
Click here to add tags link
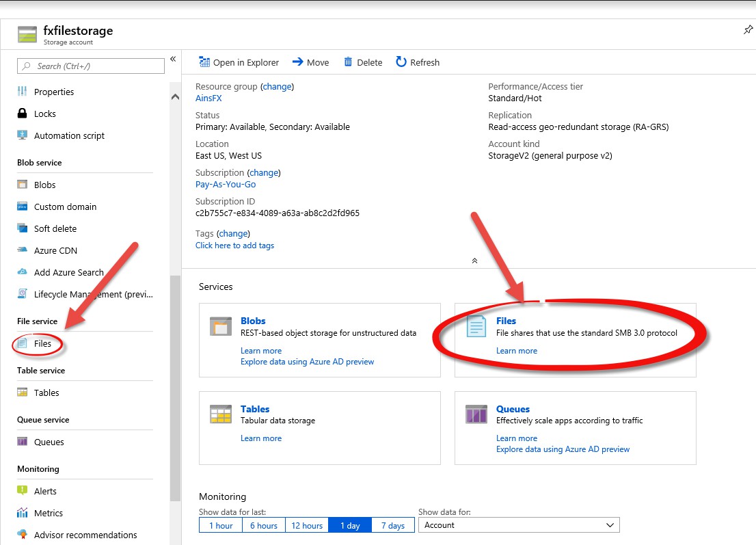tap(235, 245)
